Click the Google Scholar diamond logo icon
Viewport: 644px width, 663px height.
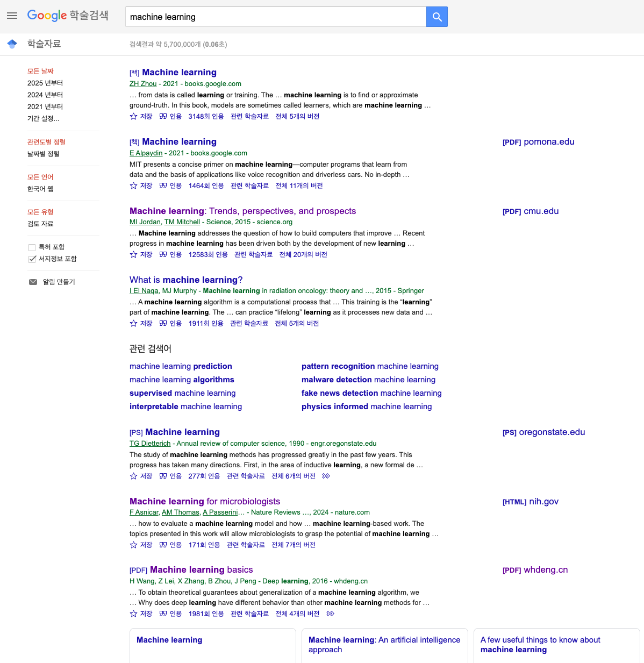(x=12, y=44)
